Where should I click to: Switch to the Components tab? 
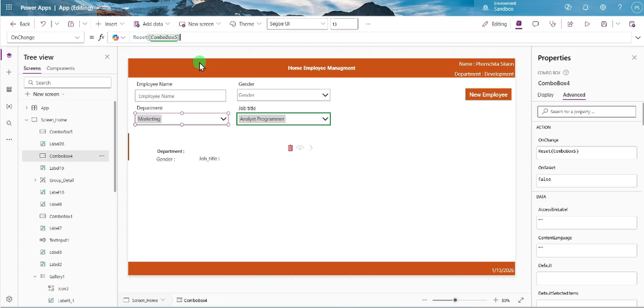click(x=61, y=68)
